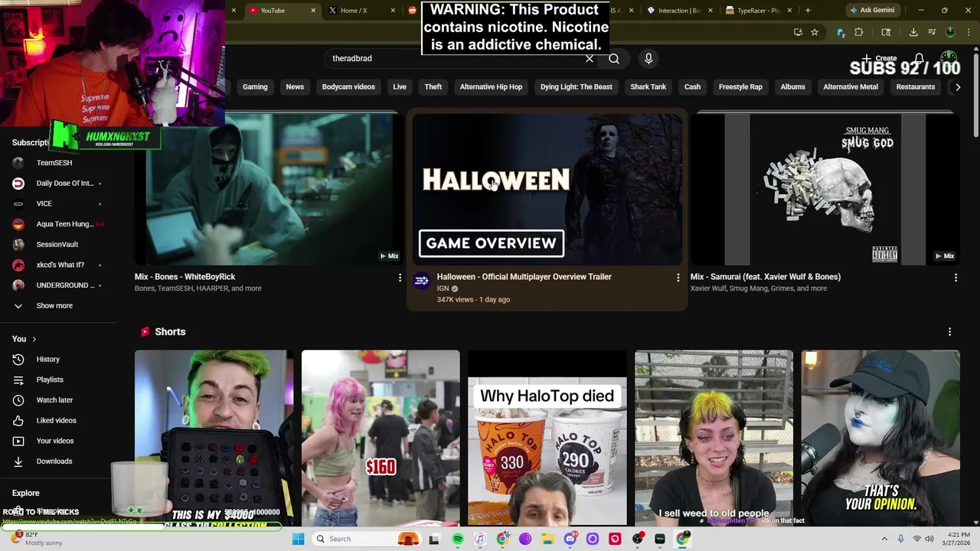Viewport: 980px width, 551px height.
Task: Open the volume control in the system tray
Action: [x=929, y=539]
